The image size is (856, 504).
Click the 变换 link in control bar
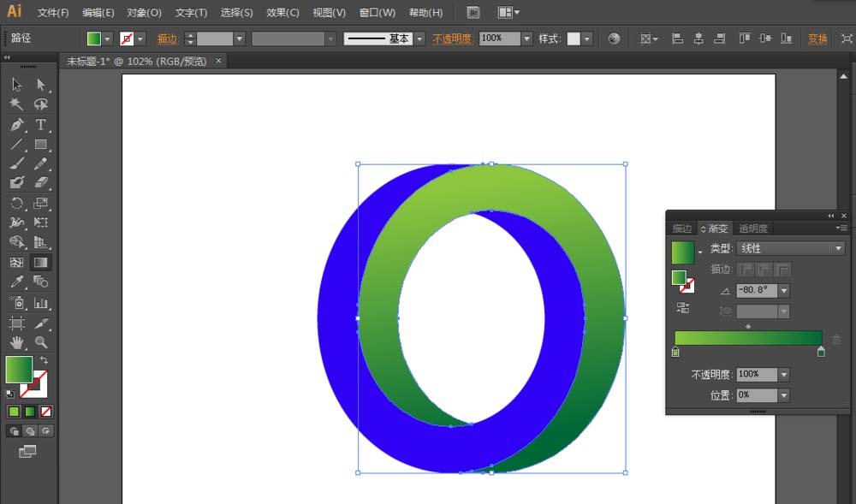[817, 39]
